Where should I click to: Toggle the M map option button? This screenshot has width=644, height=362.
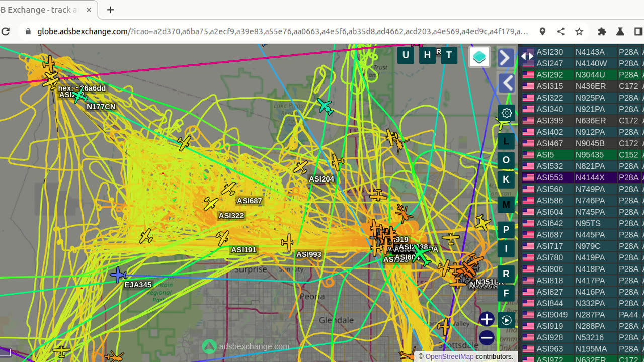[506, 205]
